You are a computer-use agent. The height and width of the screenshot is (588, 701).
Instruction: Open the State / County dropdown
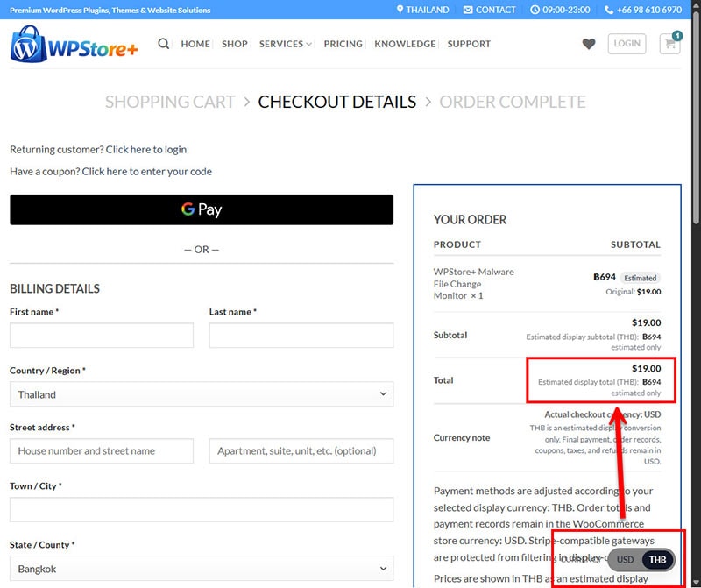202,569
